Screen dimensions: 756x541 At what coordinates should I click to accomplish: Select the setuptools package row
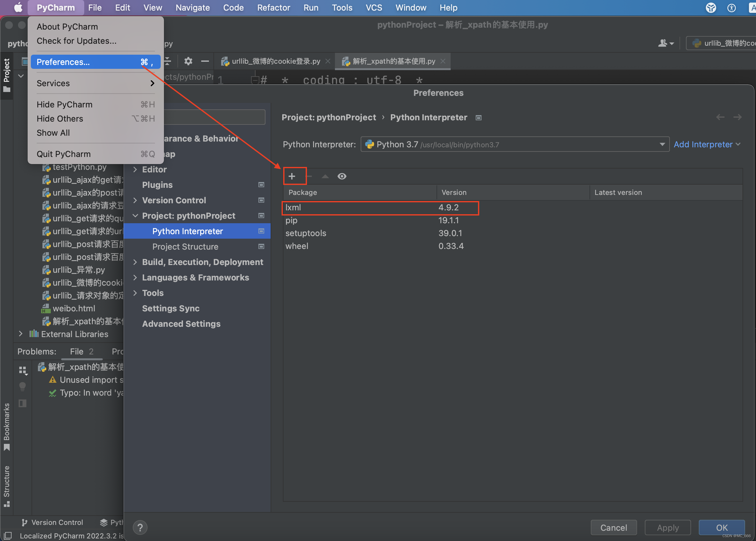click(x=513, y=233)
